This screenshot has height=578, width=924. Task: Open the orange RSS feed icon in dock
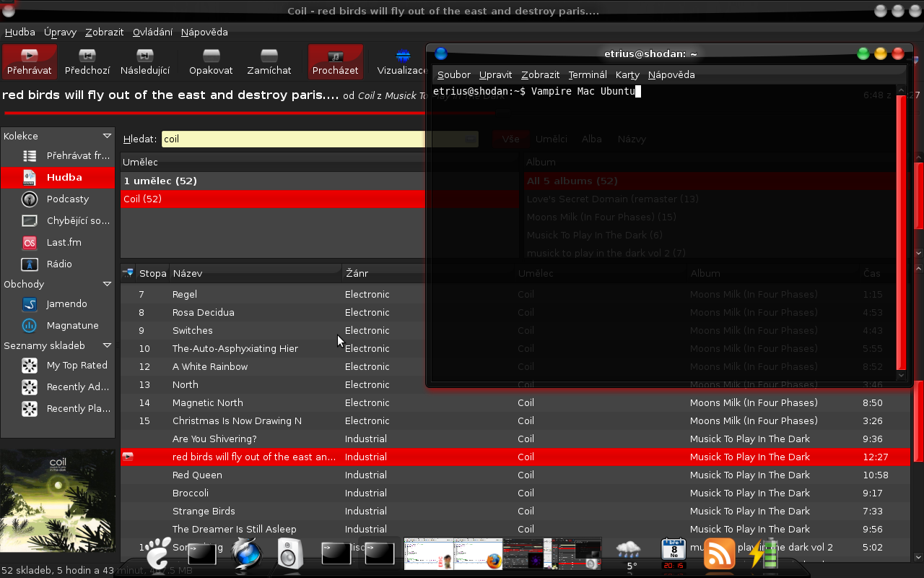[x=719, y=553]
